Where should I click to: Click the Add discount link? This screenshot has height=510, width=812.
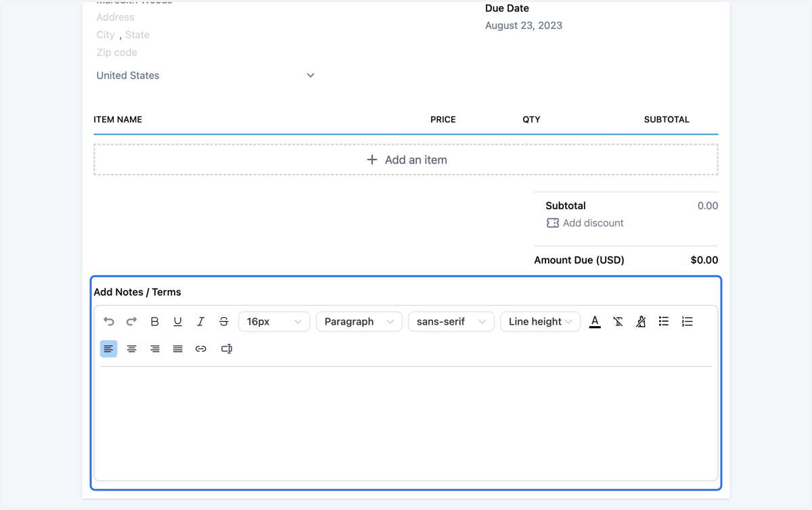click(x=593, y=223)
